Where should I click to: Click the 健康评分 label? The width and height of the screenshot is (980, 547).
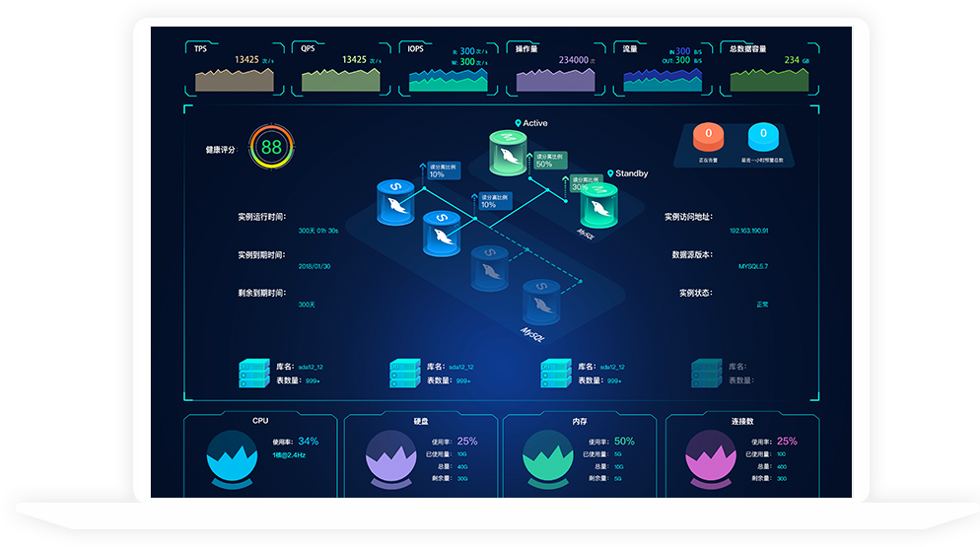[x=221, y=150]
